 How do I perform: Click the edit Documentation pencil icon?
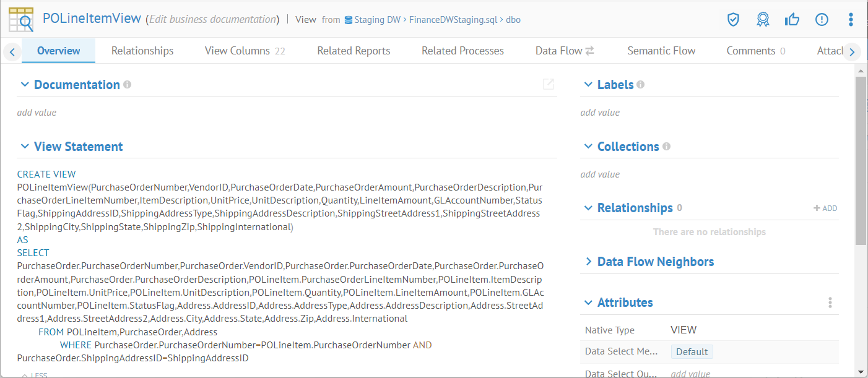[x=548, y=85]
